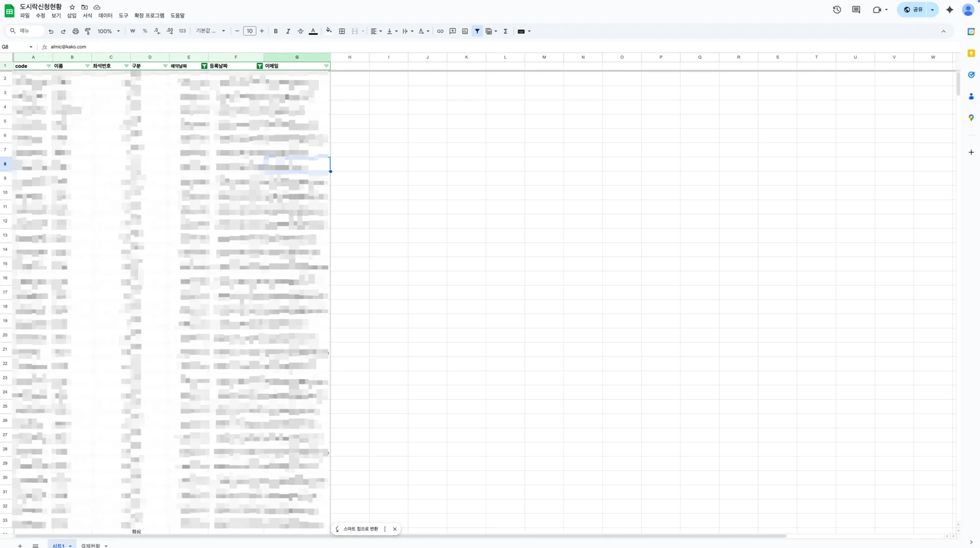Click 스마트 칩으로 변환 suggestion
This screenshot has width=980, height=548.
point(360,529)
